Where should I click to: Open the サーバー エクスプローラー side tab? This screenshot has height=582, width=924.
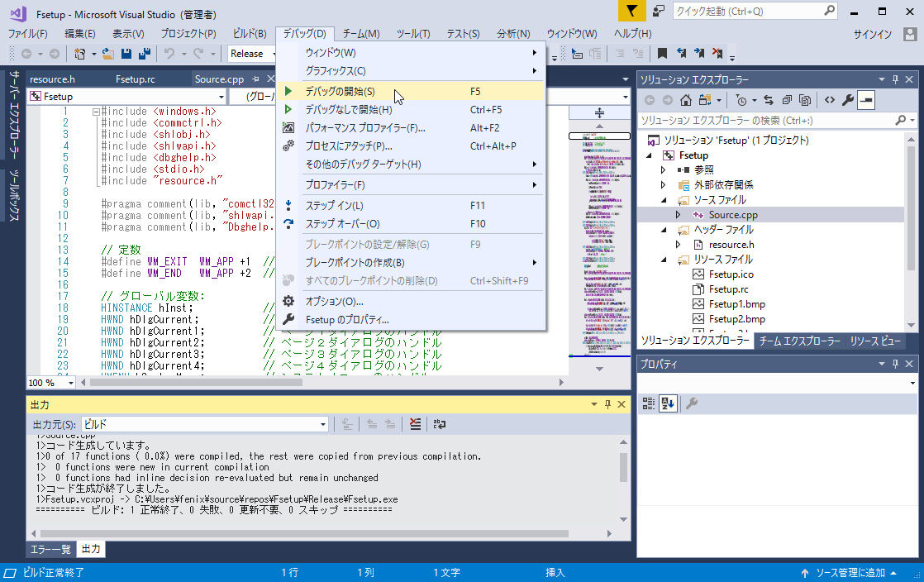[x=13, y=115]
